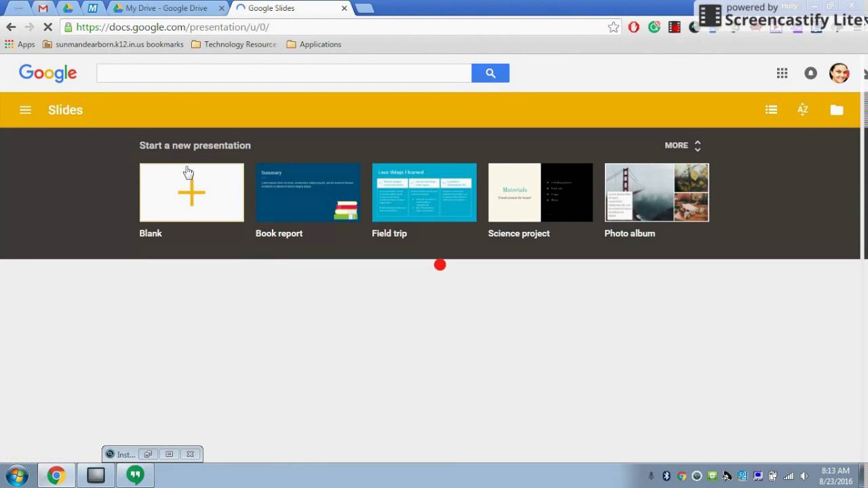Create a Blank presentation
868x488 pixels.
[191, 192]
